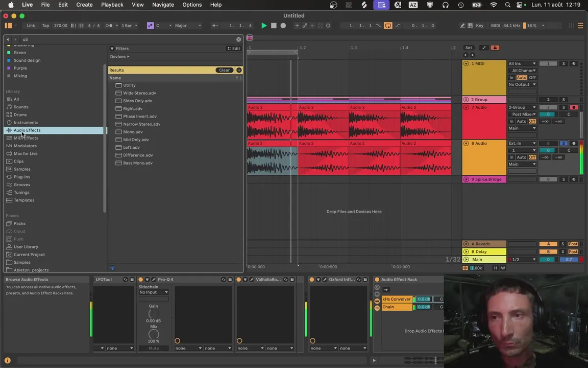
Task: Solo the B Delay return track
Action: [x=563, y=252]
